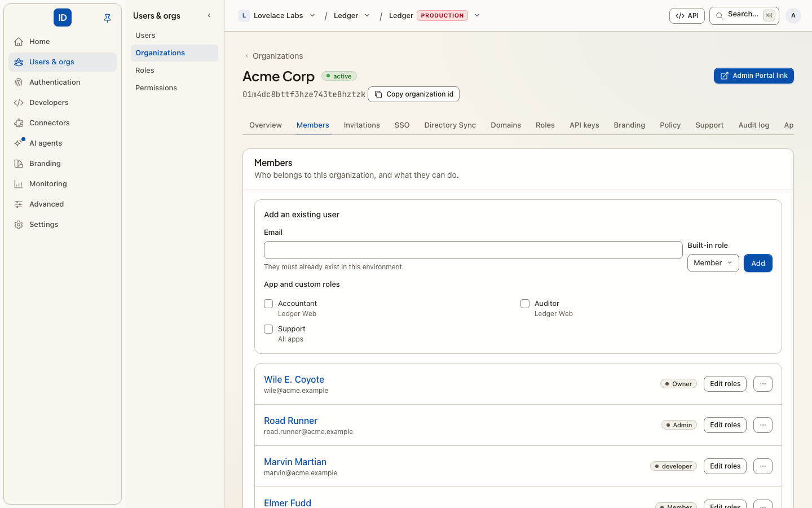Image resolution: width=812 pixels, height=508 pixels.
Task: Click the Admin Portal link button
Action: click(754, 76)
